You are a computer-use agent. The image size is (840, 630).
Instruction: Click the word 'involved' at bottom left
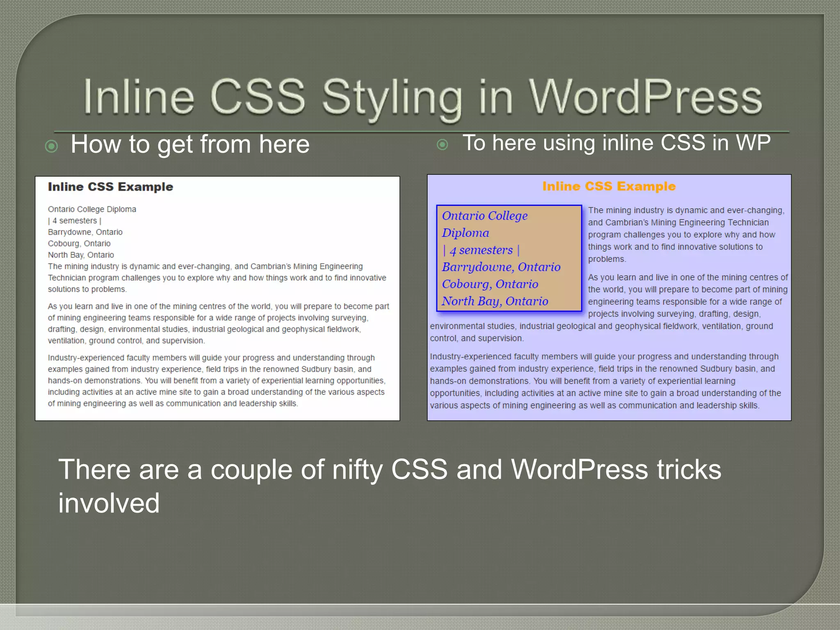coord(109,503)
